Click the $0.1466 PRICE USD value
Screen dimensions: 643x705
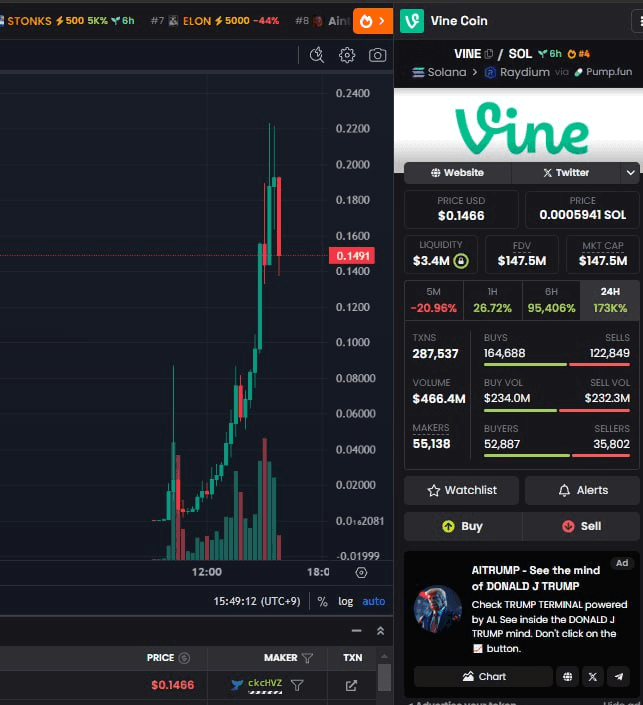461,216
